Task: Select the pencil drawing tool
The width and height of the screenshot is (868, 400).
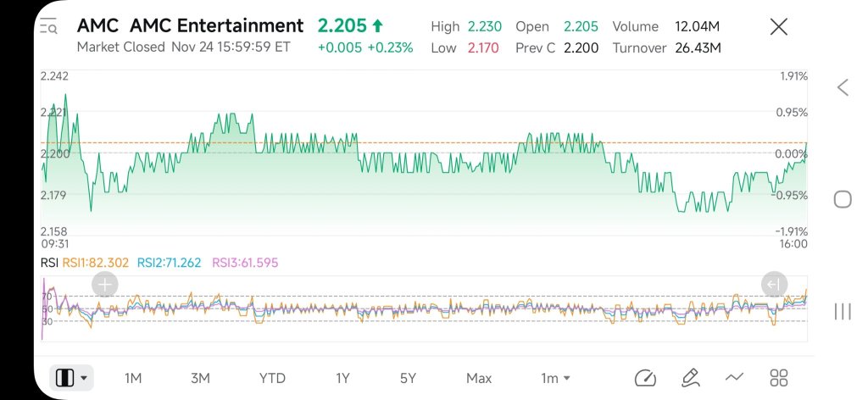Action: click(690, 378)
